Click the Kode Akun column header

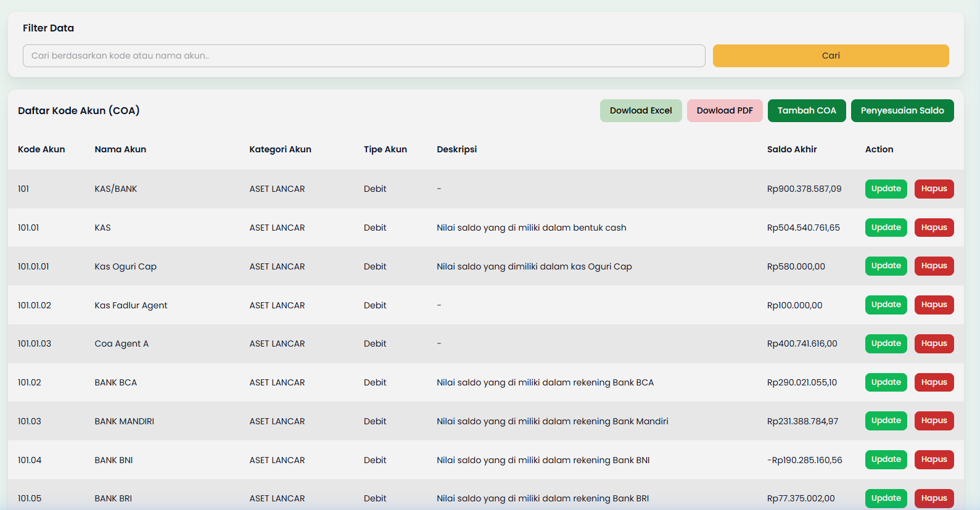[x=41, y=149]
